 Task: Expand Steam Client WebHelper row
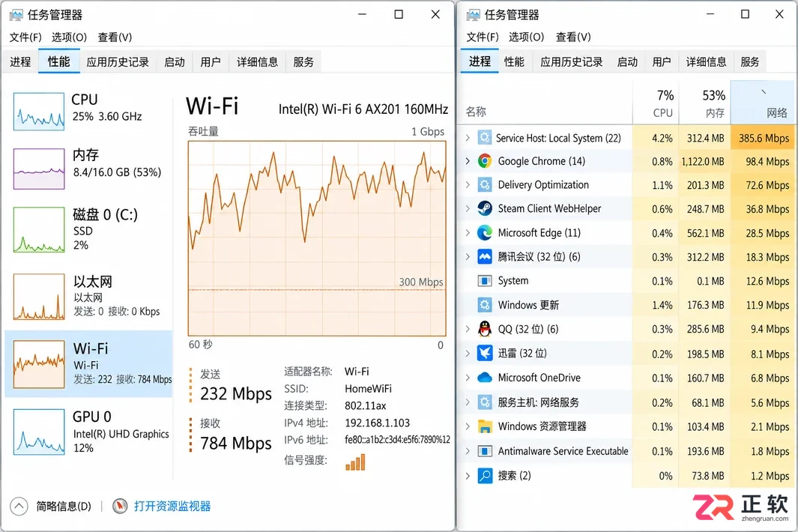click(x=468, y=209)
